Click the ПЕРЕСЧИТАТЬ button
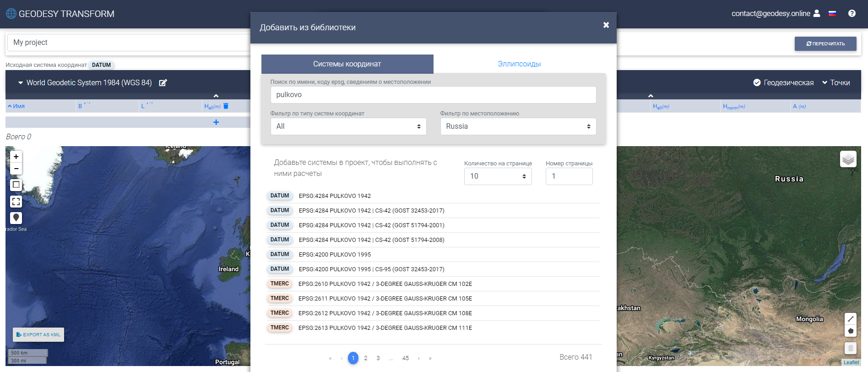868x372 pixels. click(825, 44)
